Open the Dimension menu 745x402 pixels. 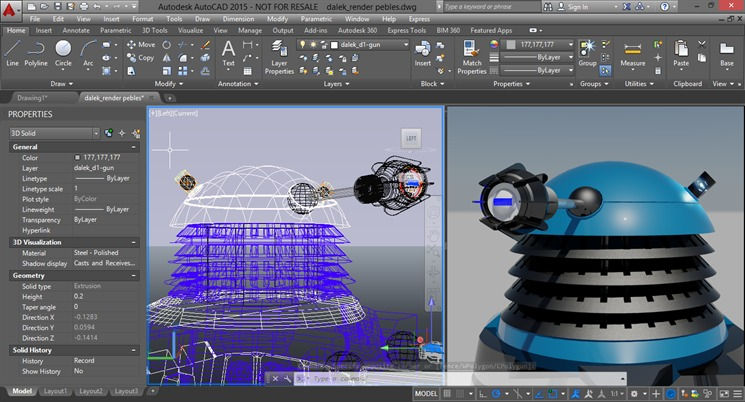click(x=238, y=19)
